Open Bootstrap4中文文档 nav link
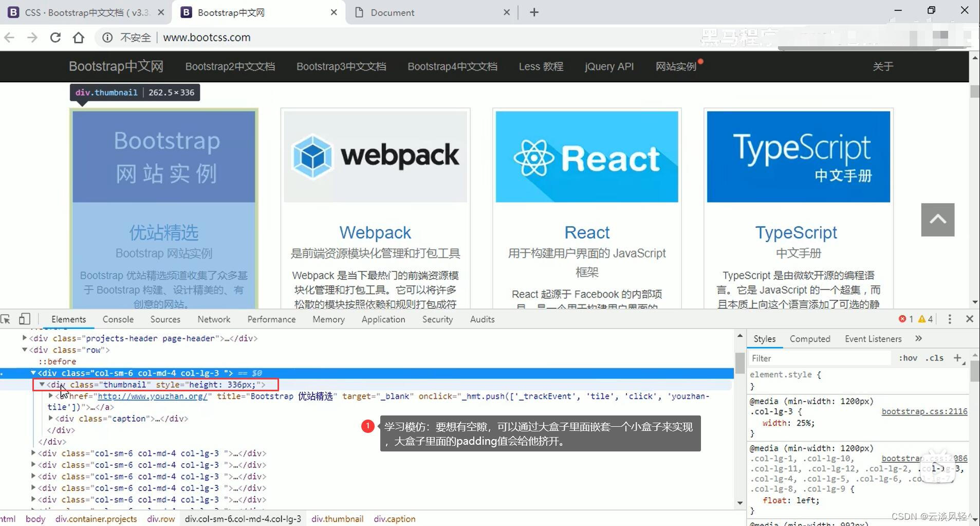This screenshot has width=980, height=526. coord(452,66)
